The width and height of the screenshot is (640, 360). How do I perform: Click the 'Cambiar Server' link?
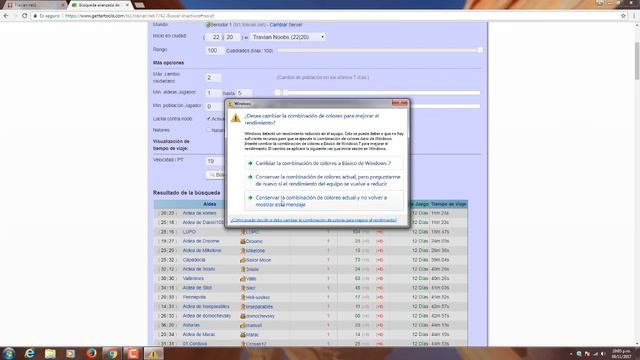coord(286,25)
